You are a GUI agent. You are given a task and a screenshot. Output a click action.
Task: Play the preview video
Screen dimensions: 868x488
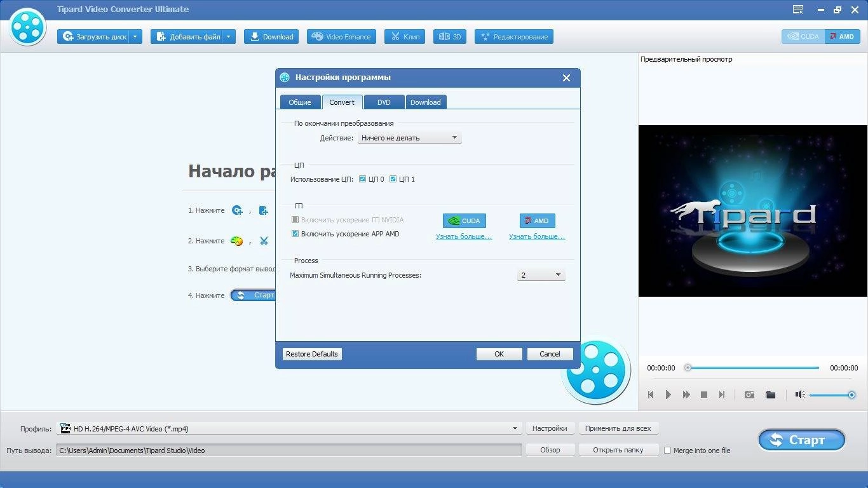[668, 395]
